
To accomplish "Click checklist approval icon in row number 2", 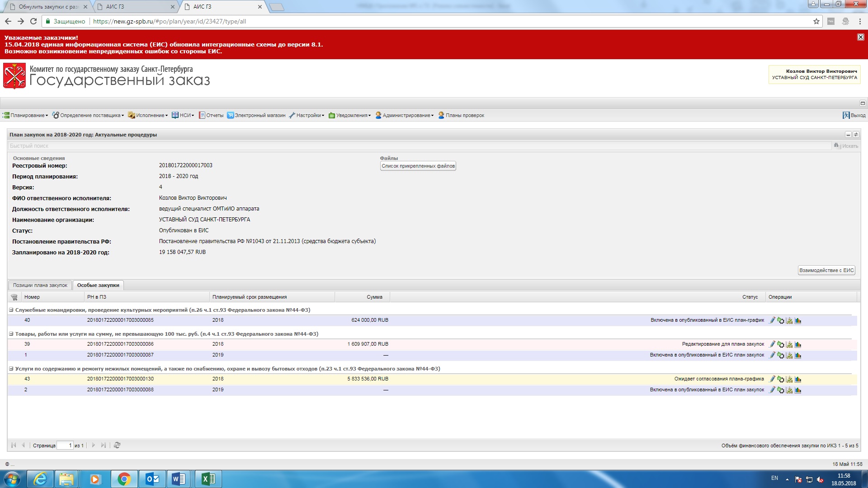I will tap(789, 390).
